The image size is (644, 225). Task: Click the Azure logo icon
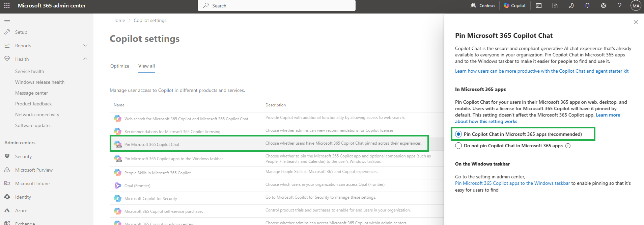7,210
